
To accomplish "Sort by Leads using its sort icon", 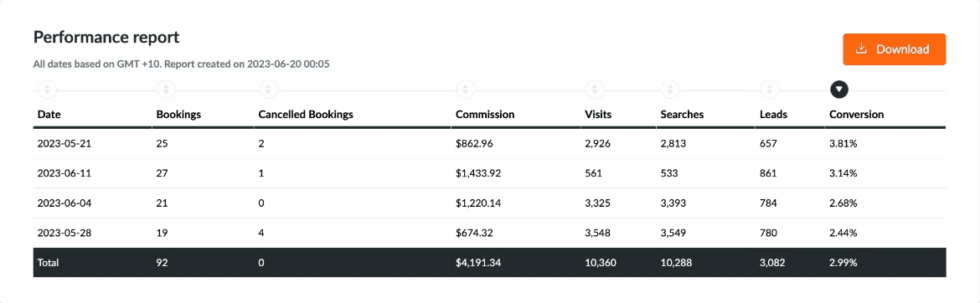I will click(x=770, y=90).
